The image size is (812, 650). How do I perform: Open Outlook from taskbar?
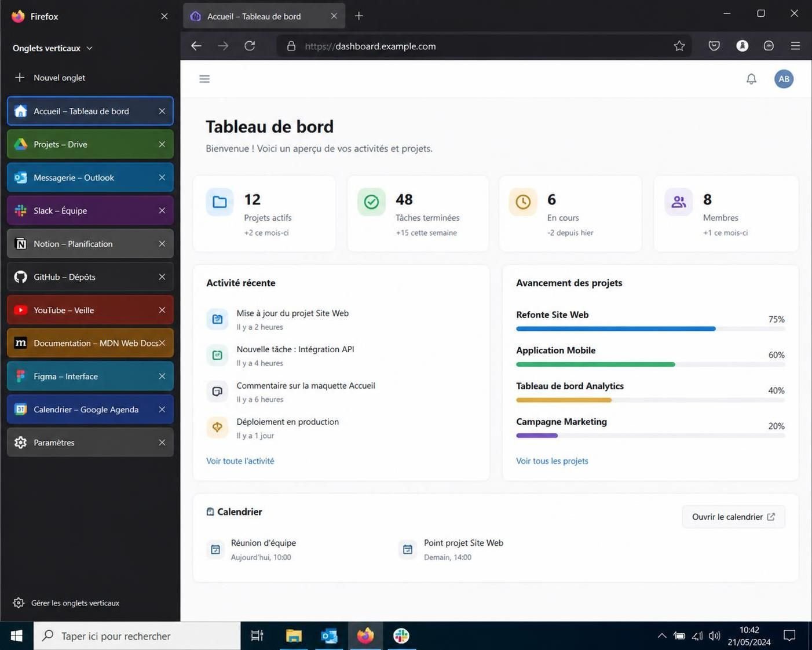click(x=330, y=636)
